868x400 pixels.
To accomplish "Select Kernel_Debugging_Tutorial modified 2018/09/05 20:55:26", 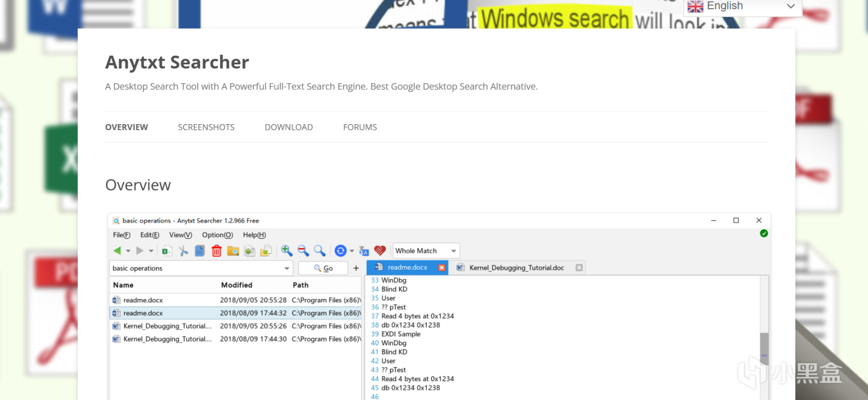I will (x=236, y=326).
